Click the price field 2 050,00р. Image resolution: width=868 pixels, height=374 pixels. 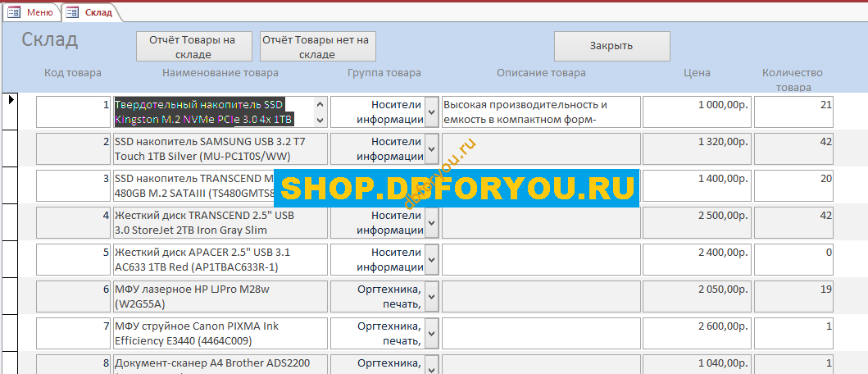pyautogui.click(x=697, y=296)
